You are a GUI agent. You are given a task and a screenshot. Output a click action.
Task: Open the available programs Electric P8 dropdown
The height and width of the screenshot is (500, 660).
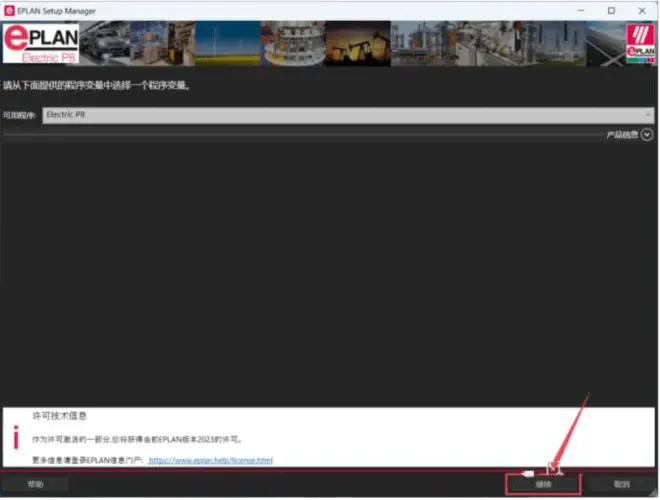pyautogui.click(x=348, y=115)
